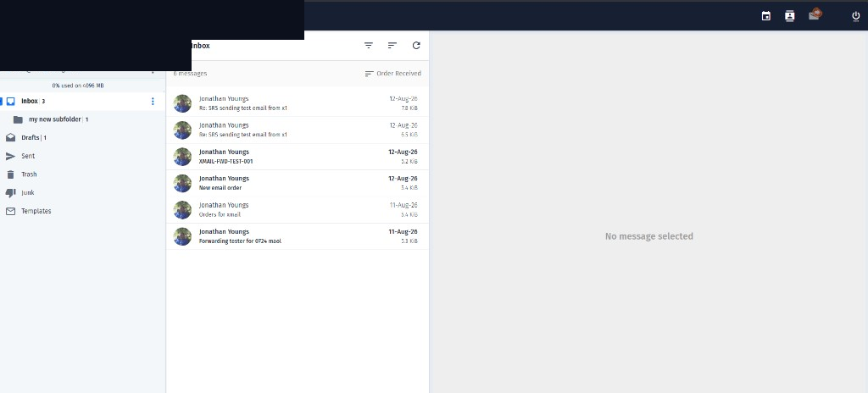868x393 pixels.
Task: Select avatar of 'Orders for xmail' message
Action: (x=182, y=210)
